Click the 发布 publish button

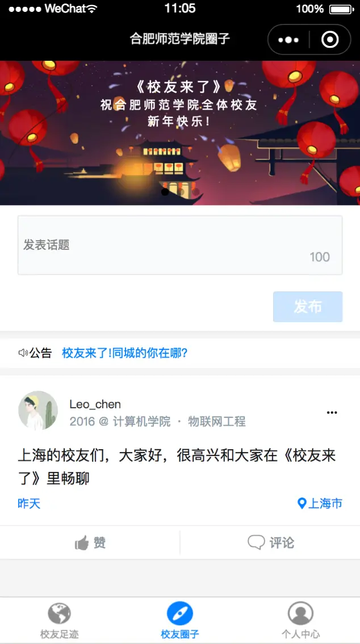pyautogui.click(x=307, y=307)
